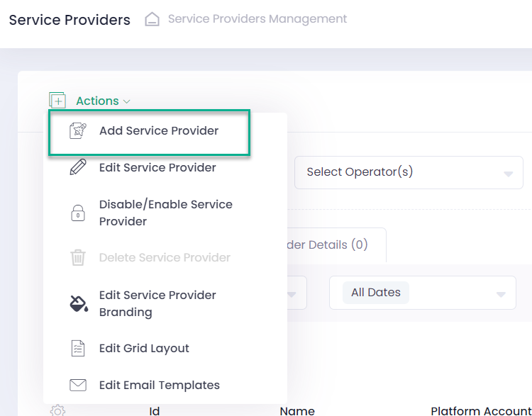The width and height of the screenshot is (532, 416).
Task: Switch to the Details (0) tab
Action: click(x=333, y=245)
